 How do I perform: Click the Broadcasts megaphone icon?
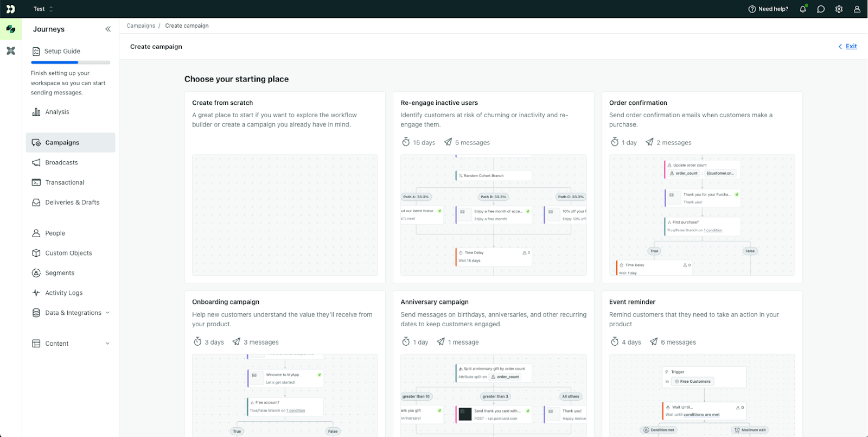coord(36,163)
